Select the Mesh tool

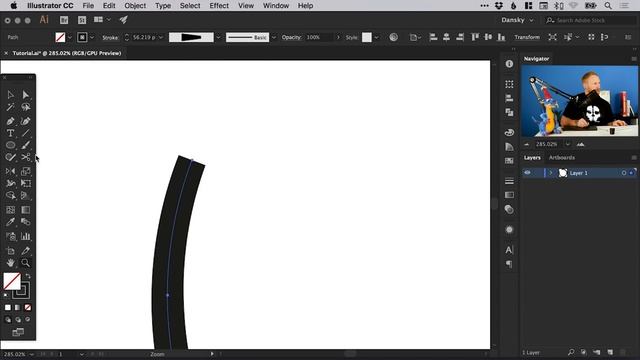click(11, 210)
